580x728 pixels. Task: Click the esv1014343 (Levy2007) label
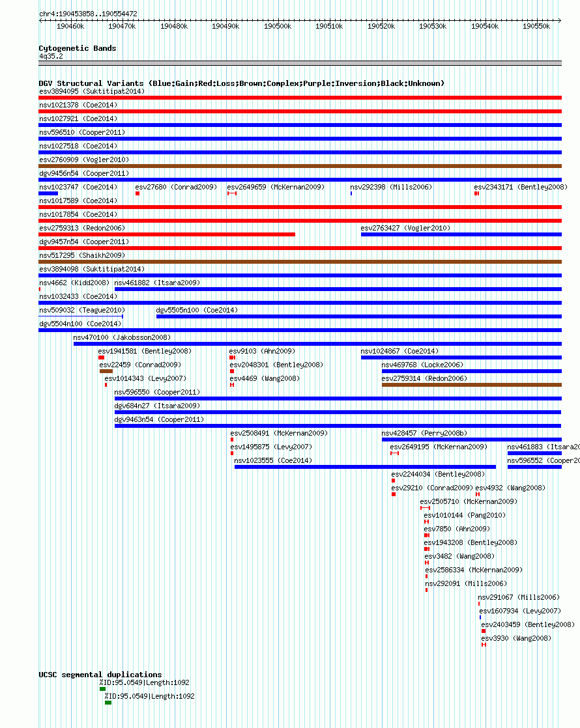coord(145,378)
